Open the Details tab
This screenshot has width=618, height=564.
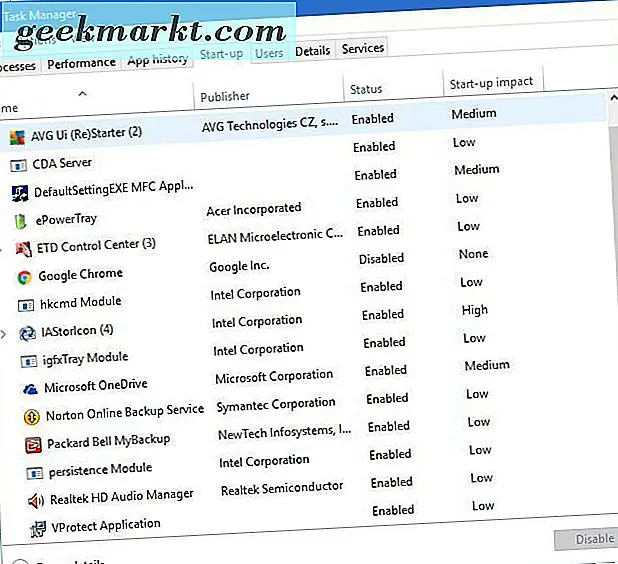(x=312, y=51)
